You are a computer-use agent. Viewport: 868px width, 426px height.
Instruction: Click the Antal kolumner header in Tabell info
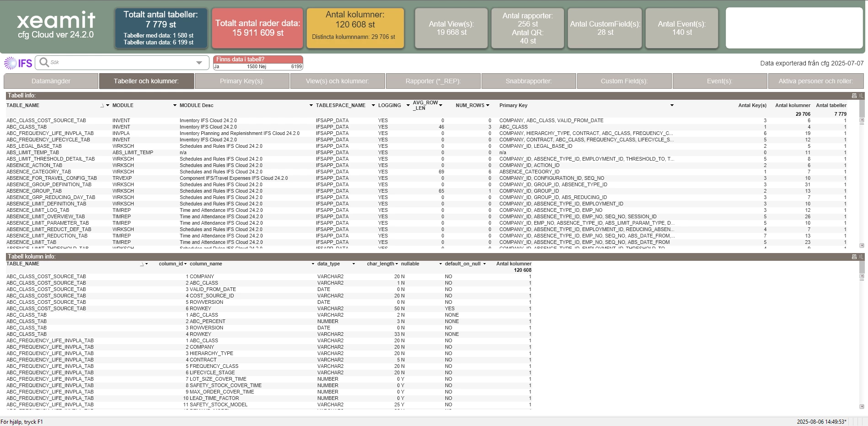point(793,105)
